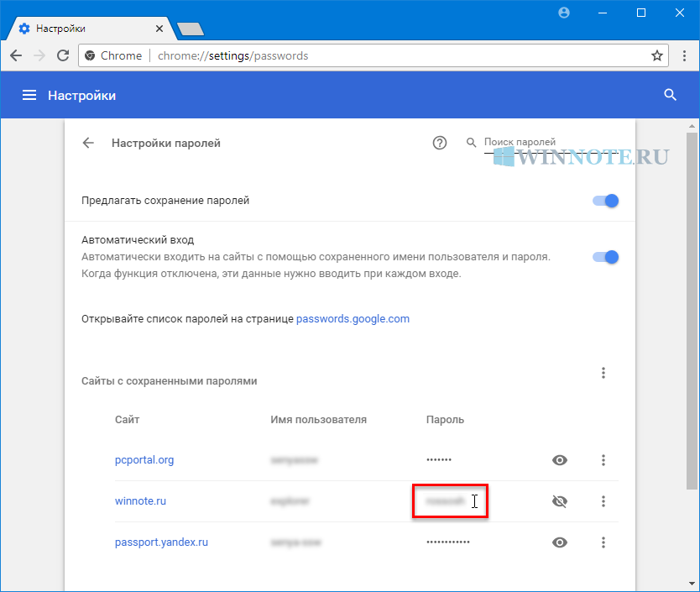Click the Настройки паролей page title
The height and width of the screenshot is (592, 700).
166,143
